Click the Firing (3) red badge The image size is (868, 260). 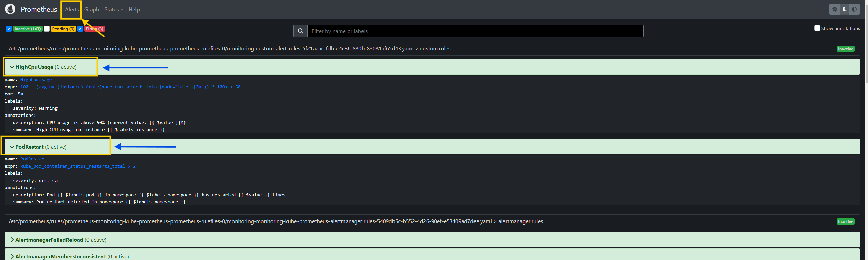coord(95,29)
